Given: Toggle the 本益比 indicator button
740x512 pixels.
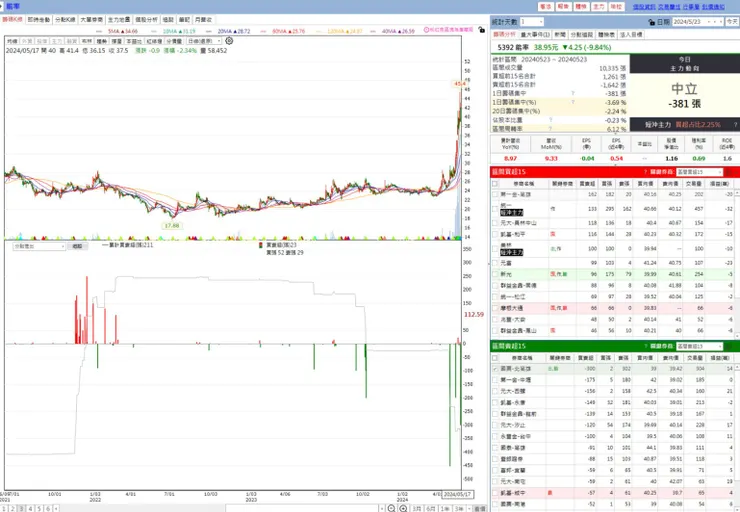Looking at the screenshot, I should 134,42.
